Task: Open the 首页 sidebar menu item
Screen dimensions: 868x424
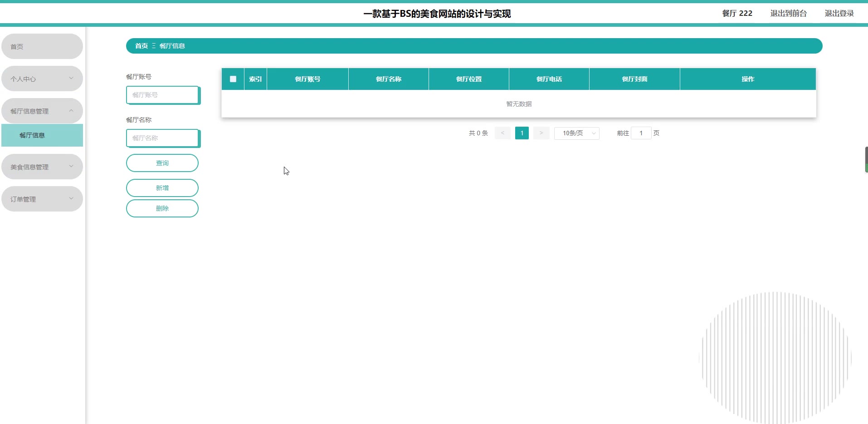Action: pyautogui.click(x=42, y=46)
